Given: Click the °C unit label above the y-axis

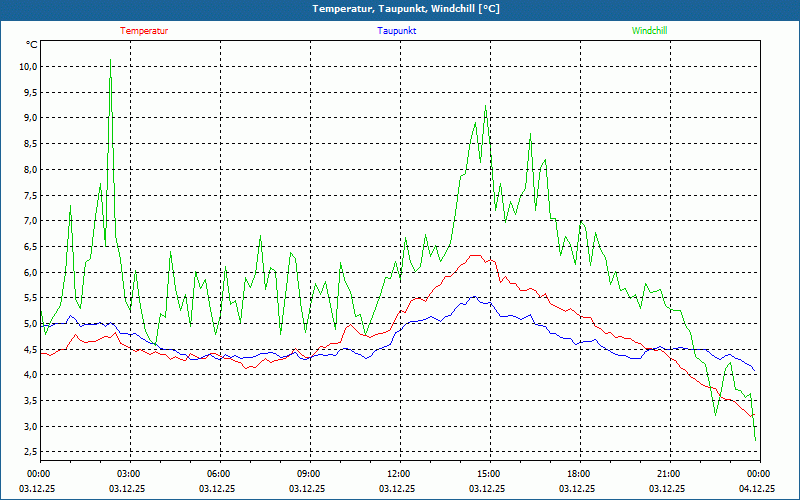Looking at the screenshot, I should click(x=31, y=45).
